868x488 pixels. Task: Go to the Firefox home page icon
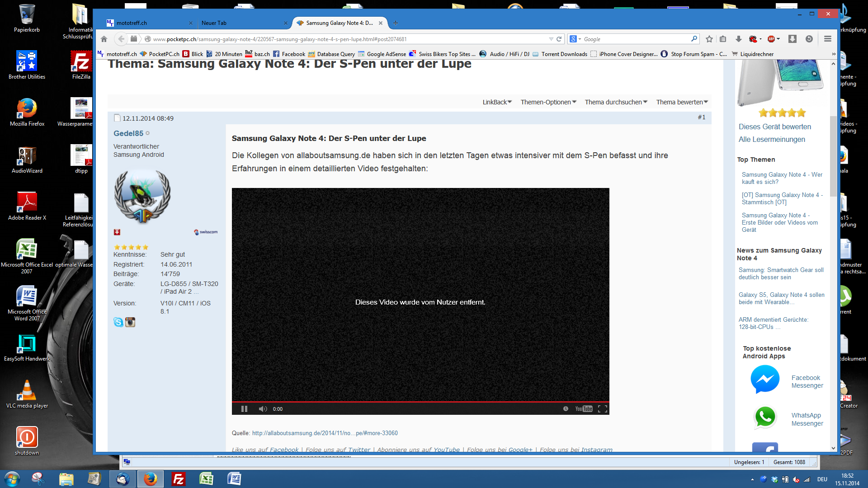click(x=104, y=39)
